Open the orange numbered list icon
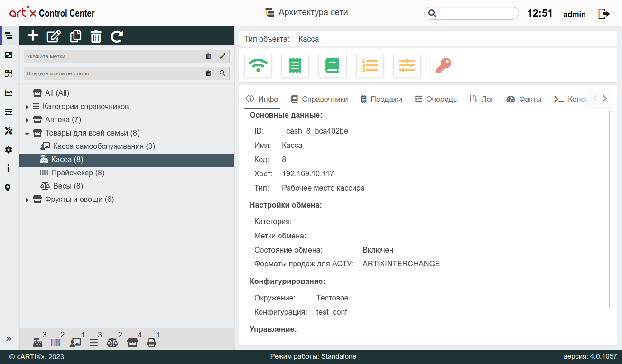Screen dimensions: 622x364 (370, 65)
